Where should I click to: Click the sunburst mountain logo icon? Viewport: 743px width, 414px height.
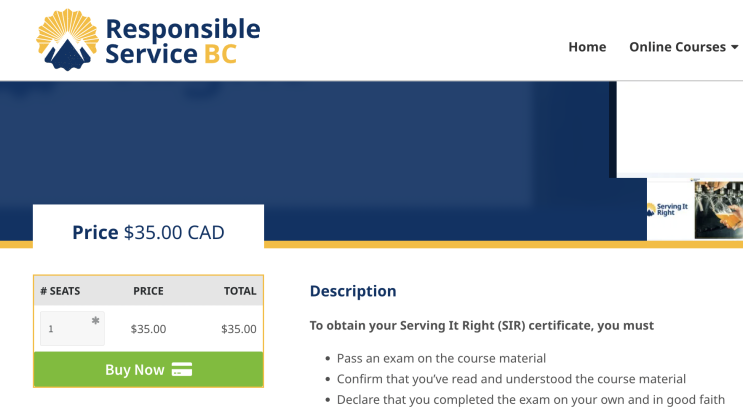coord(67,40)
